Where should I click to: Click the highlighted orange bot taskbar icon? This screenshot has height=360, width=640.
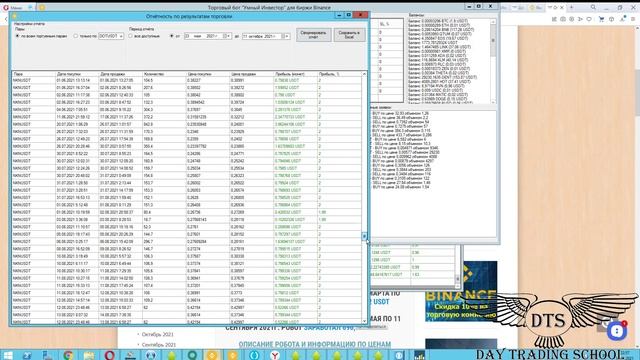[x=212, y=355]
